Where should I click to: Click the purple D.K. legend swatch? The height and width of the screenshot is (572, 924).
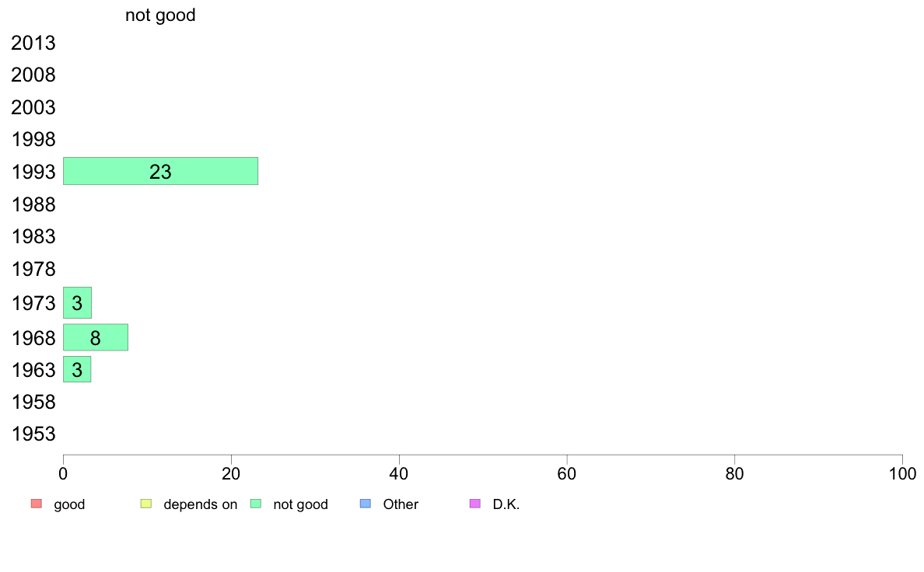point(475,504)
